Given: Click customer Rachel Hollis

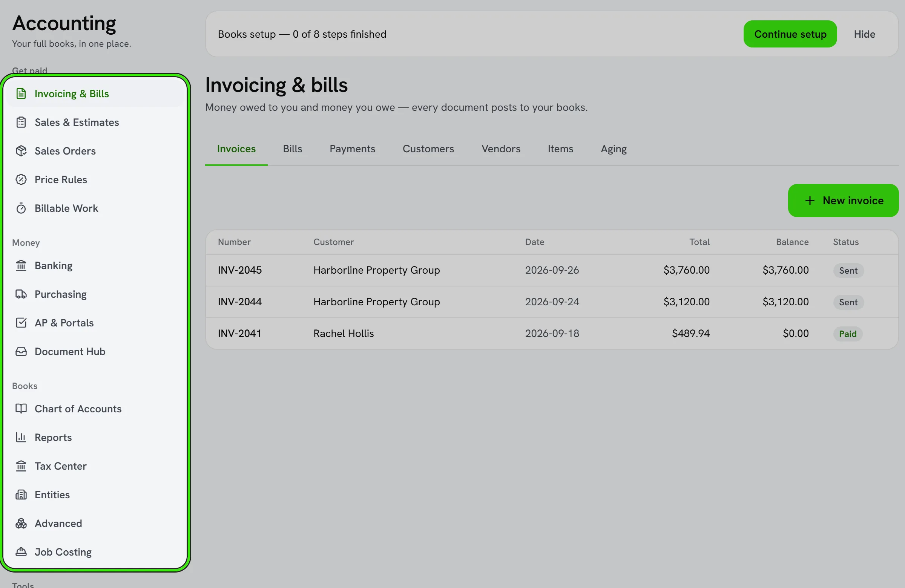Looking at the screenshot, I should point(344,333).
